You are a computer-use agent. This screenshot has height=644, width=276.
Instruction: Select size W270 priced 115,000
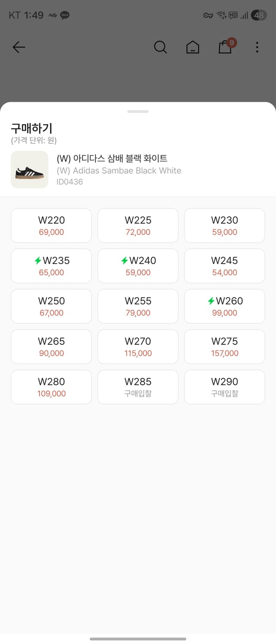138,346
